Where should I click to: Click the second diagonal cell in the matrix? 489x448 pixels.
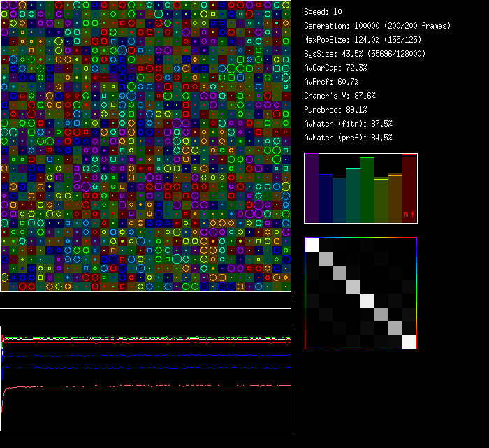pos(326,258)
